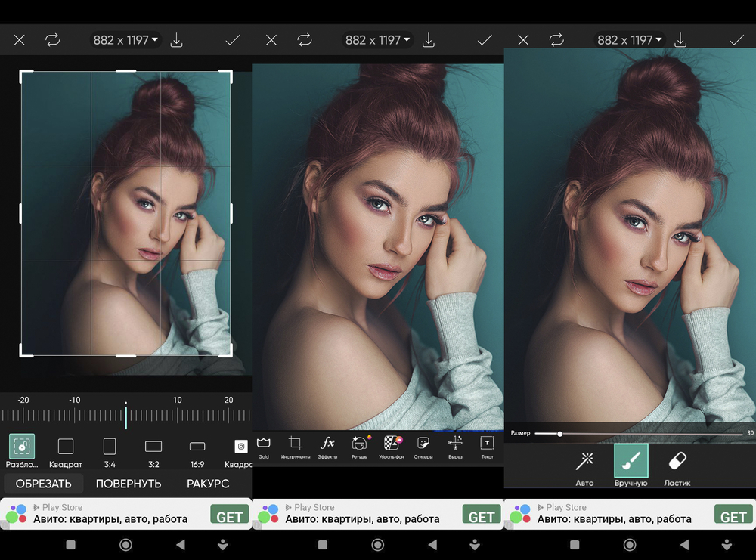Open the Эффекты (fx) tool

click(x=327, y=444)
